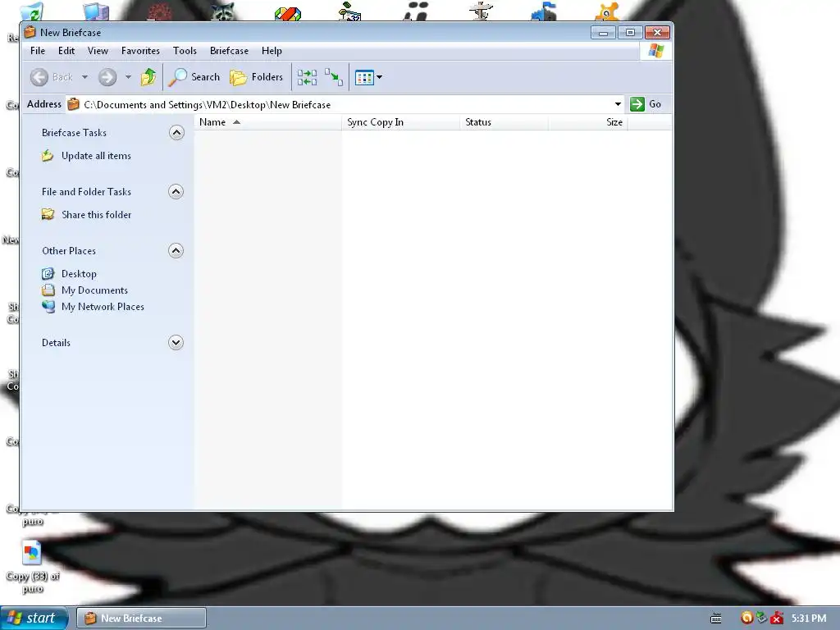Image resolution: width=840 pixels, height=630 pixels.
Task: Click the briefcase icon in address bar
Action: coord(73,104)
